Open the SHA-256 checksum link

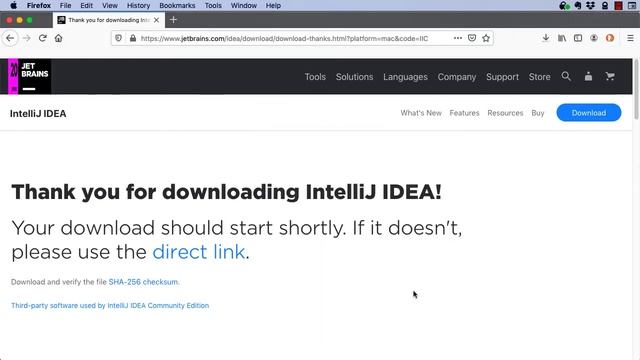coord(143,282)
